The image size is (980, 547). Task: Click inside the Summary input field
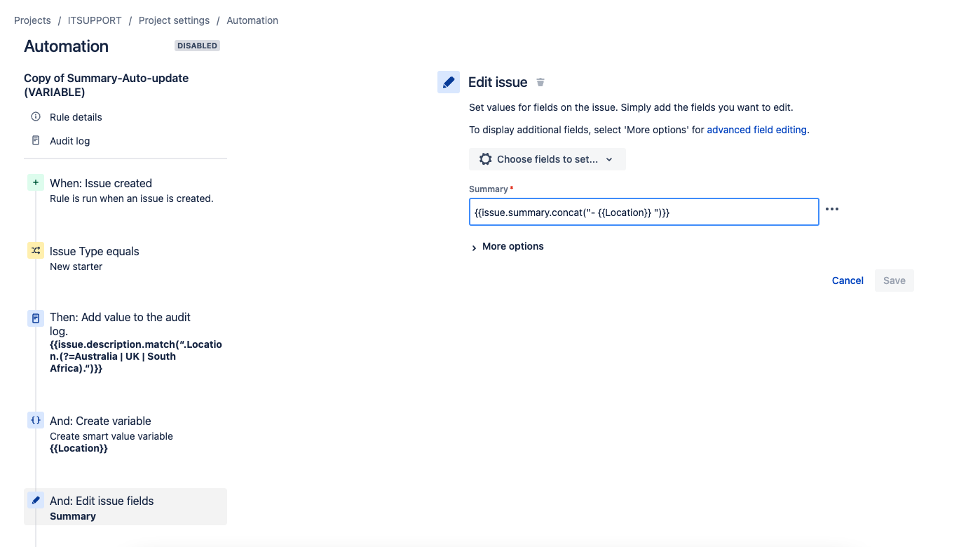(644, 212)
